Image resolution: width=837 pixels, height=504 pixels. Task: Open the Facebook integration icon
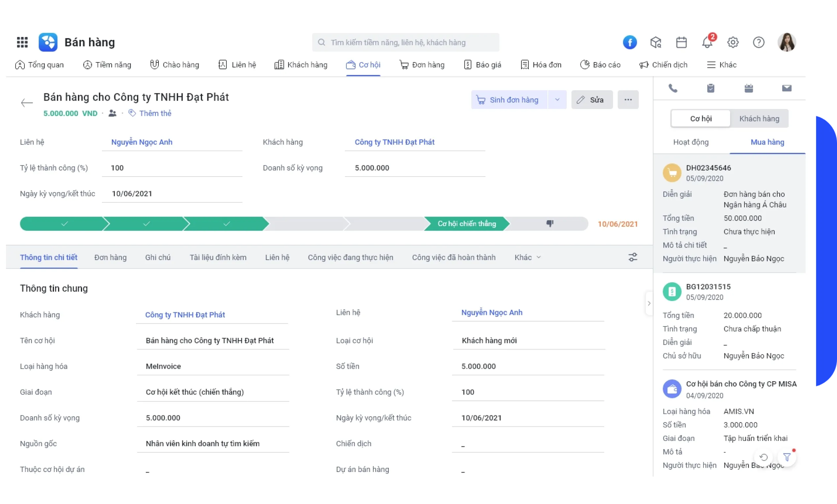pos(629,42)
